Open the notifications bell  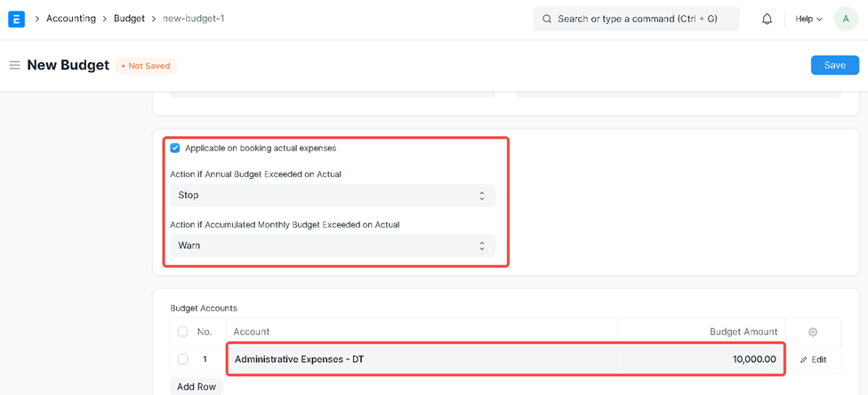[767, 19]
